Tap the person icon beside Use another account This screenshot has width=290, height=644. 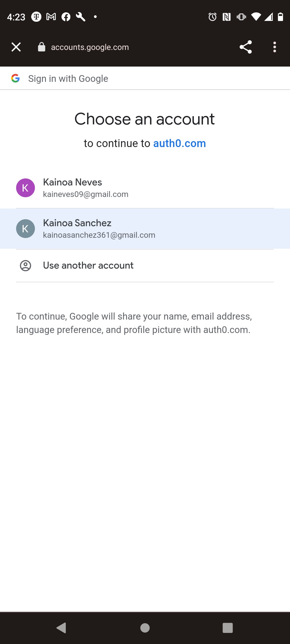pyautogui.click(x=26, y=266)
